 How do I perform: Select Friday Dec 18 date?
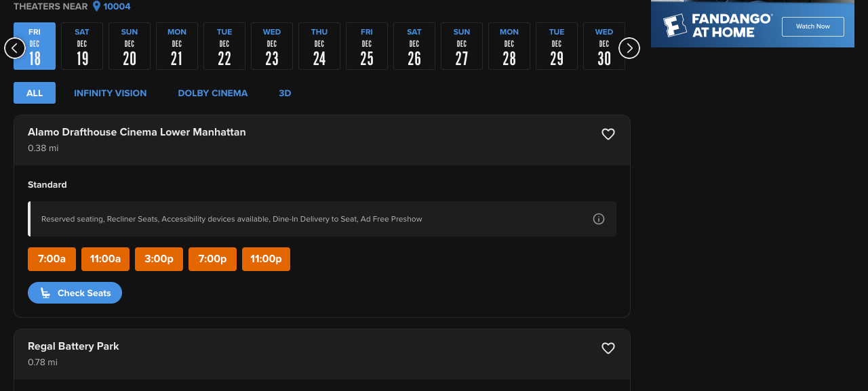(x=35, y=46)
